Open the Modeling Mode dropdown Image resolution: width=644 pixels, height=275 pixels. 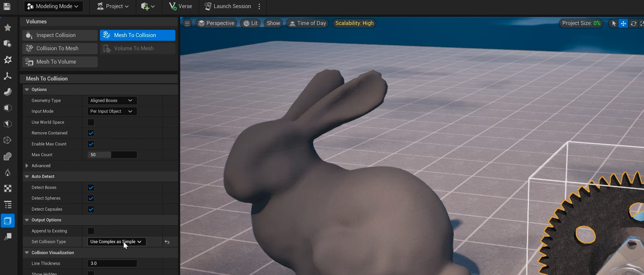point(53,6)
